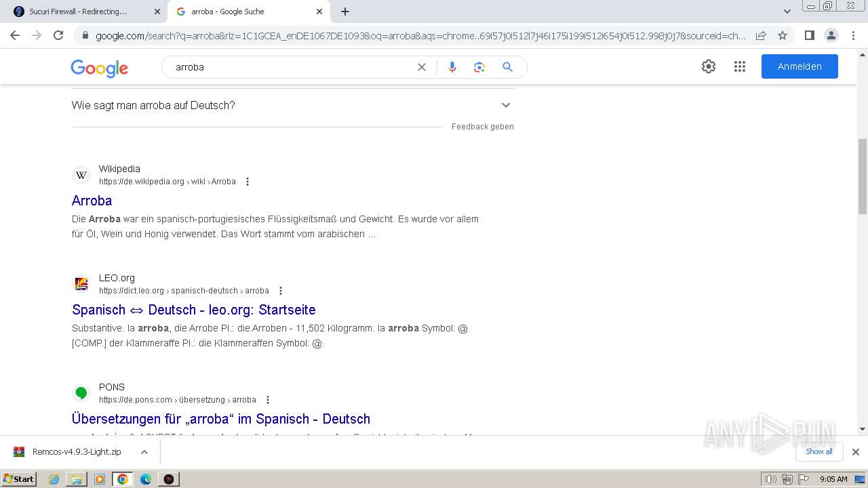The height and width of the screenshot is (488, 868).
Task: Bookmark this page with the star
Action: [783, 35]
